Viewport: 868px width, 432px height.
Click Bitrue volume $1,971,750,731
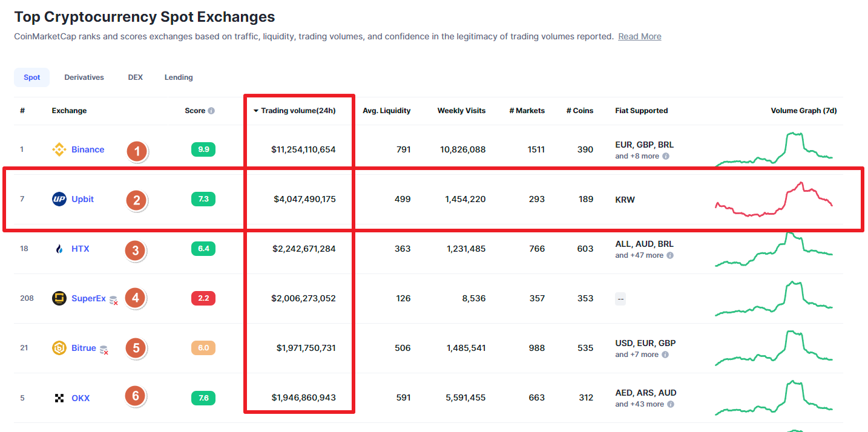[306, 348]
